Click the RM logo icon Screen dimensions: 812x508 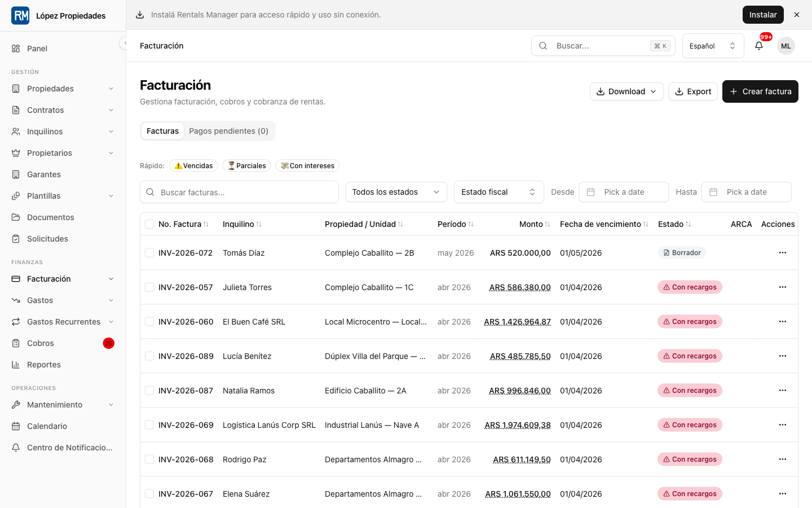(20, 16)
